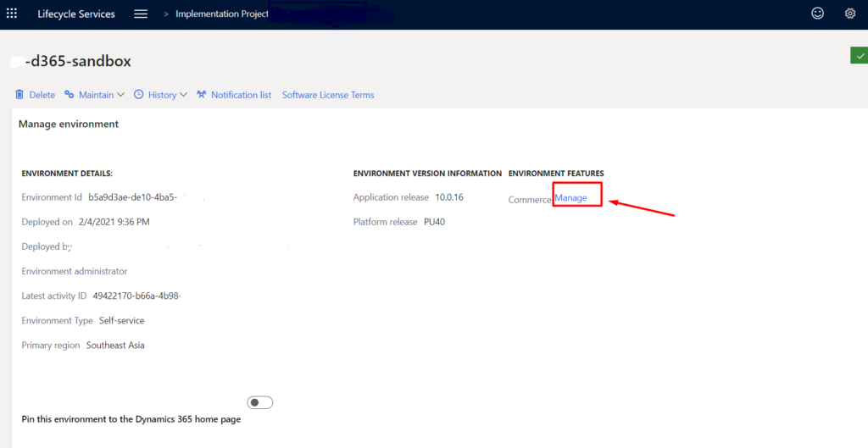This screenshot has width=868, height=448.
Task: Expand the History dropdown chevron
Action: point(184,95)
